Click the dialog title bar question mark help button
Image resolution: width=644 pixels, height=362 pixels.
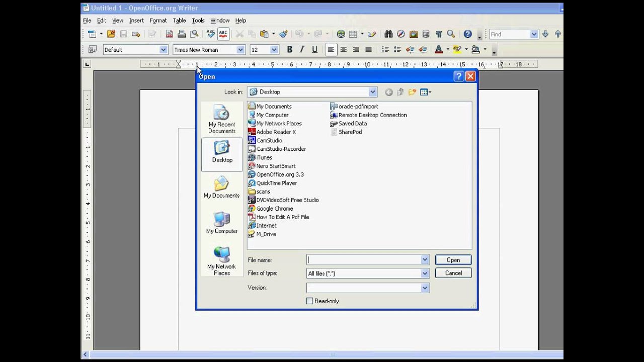coord(458,76)
